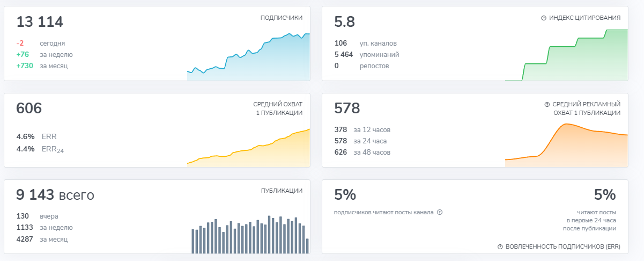This screenshot has width=644, height=261.
Task: Open the ПУБЛИКАЦИИ card title
Action: point(281,191)
